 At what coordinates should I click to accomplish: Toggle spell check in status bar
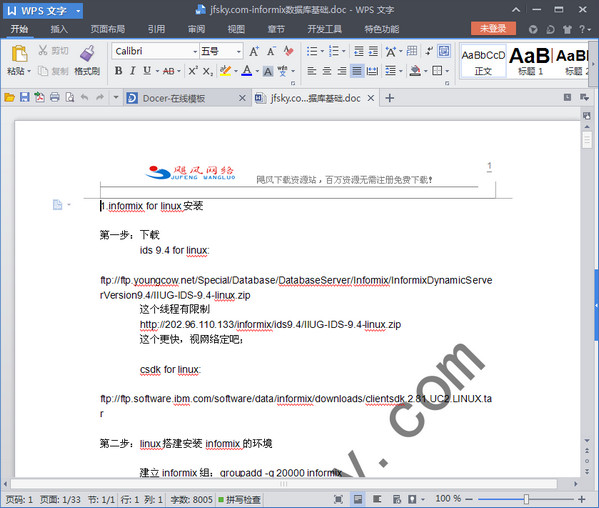click(239, 500)
